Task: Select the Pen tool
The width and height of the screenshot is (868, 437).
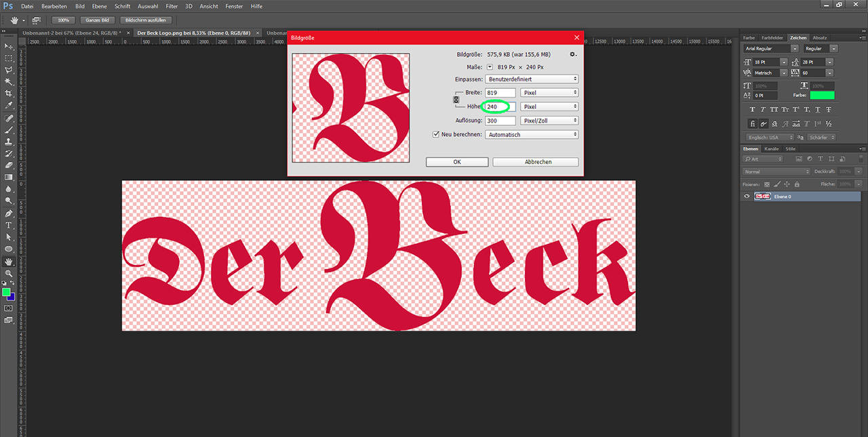Action: point(9,213)
